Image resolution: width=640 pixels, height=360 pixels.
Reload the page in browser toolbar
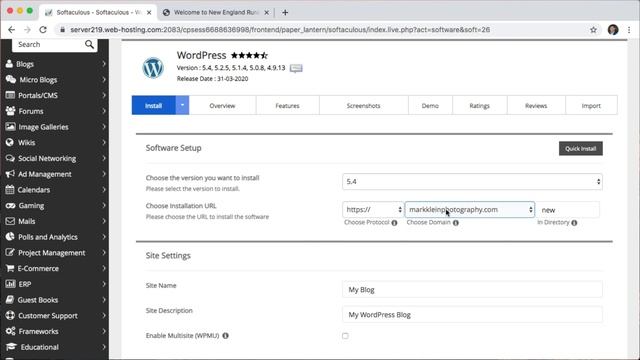point(43,29)
